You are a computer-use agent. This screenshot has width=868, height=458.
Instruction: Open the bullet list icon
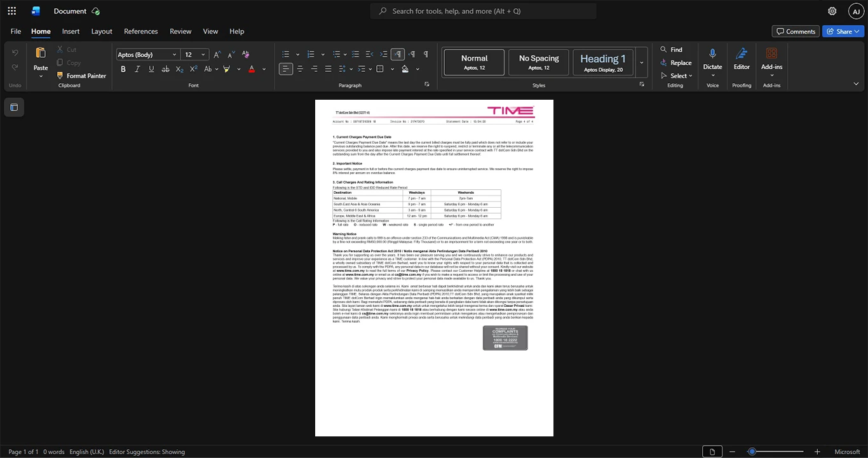286,54
